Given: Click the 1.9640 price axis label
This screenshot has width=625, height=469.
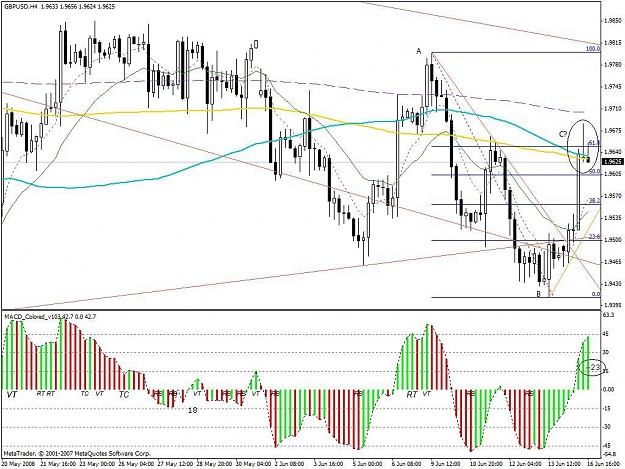Looking at the screenshot, I should 613,152.
